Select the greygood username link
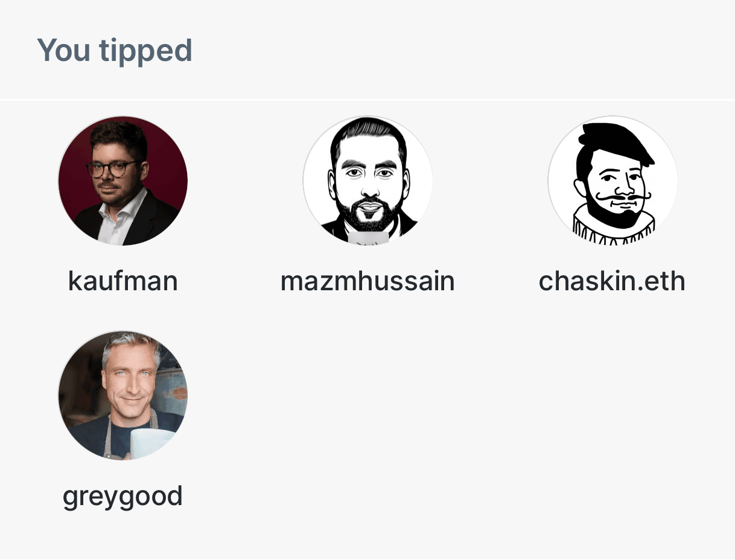735x560 pixels. pos(123,496)
